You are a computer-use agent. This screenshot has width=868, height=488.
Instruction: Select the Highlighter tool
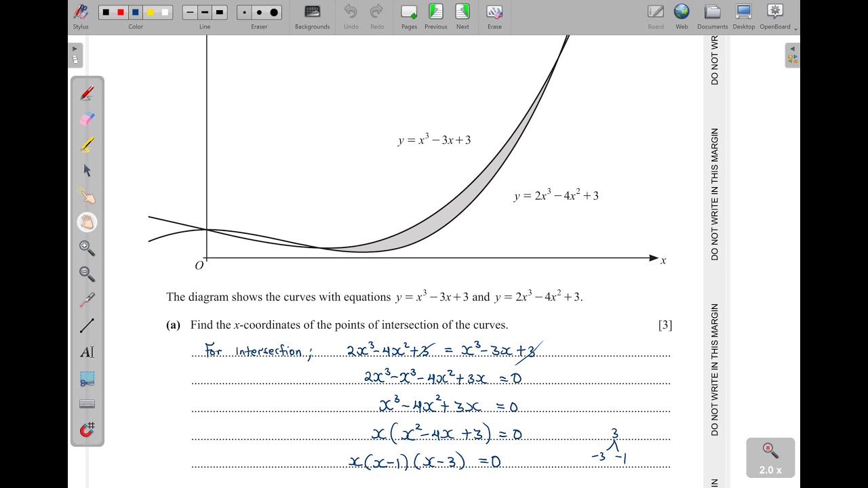pos(87,145)
